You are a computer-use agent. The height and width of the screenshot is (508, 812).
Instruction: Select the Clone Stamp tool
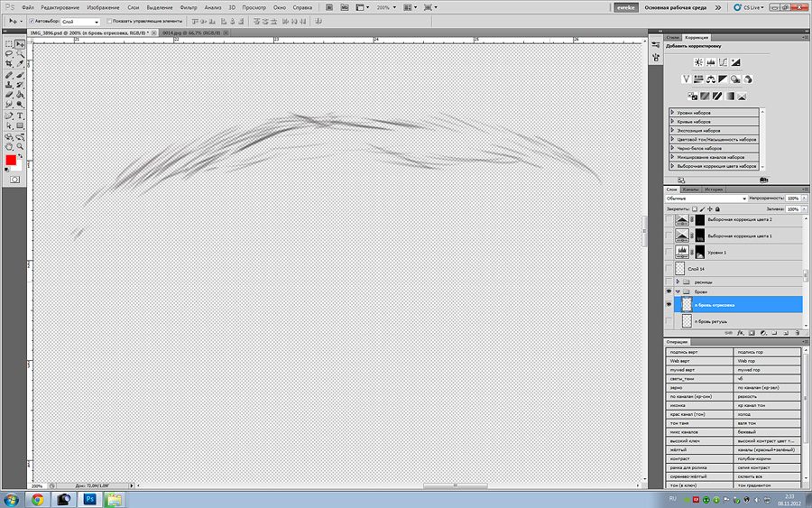click(9, 85)
